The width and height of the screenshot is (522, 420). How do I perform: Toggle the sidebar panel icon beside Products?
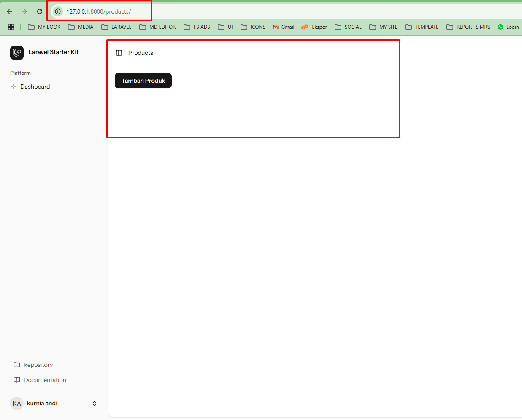click(x=119, y=52)
